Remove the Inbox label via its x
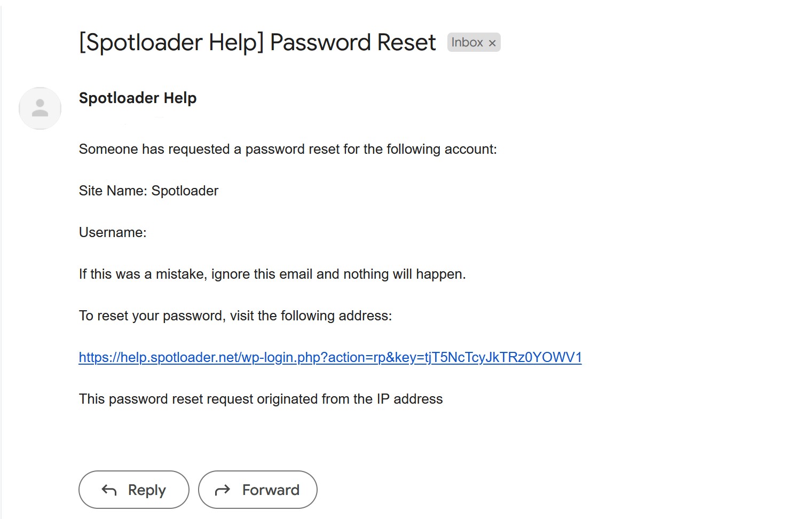812x519 pixels. tap(492, 42)
